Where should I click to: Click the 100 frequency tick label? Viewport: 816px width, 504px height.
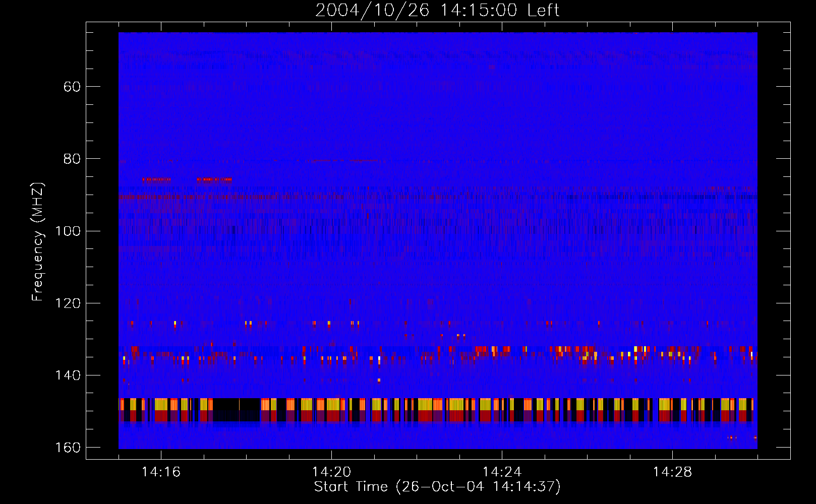(68, 231)
